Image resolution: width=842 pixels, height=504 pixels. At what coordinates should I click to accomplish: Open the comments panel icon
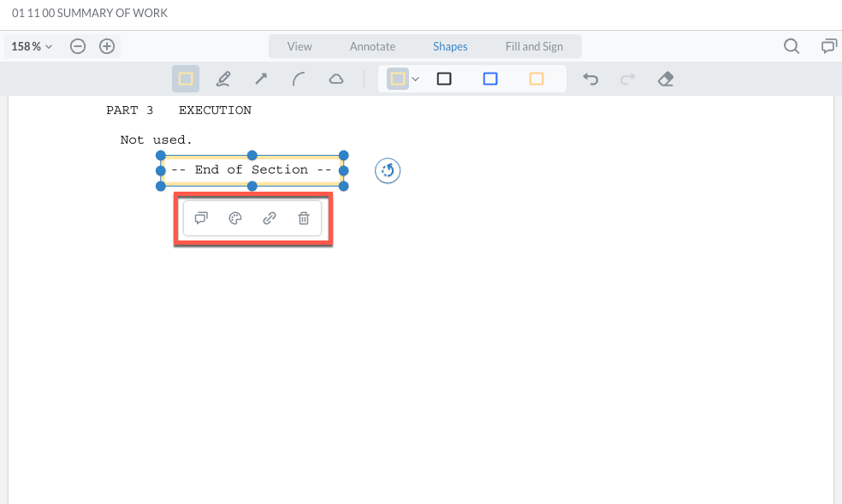828,46
